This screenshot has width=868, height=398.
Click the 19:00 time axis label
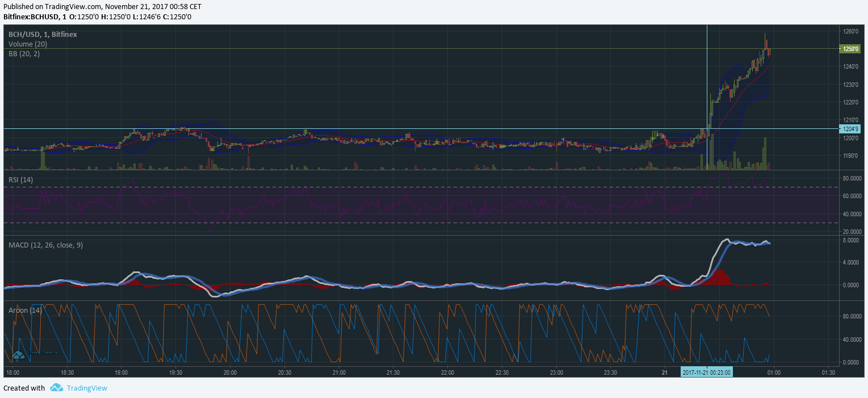[x=121, y=372]
